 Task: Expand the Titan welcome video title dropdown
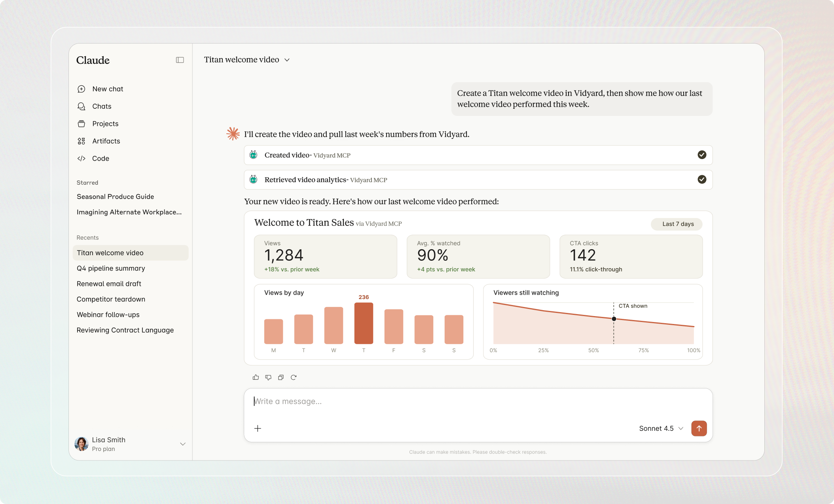(287, 60)
